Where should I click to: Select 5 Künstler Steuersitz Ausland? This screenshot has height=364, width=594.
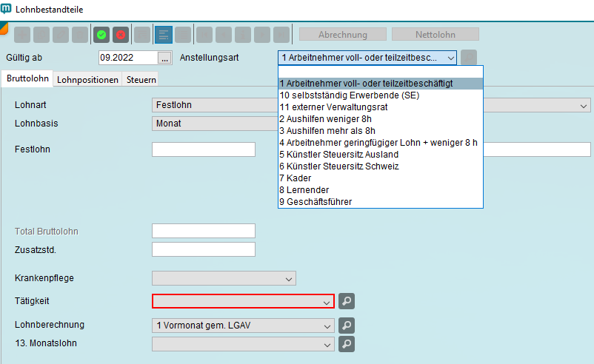tap(381, 155)
